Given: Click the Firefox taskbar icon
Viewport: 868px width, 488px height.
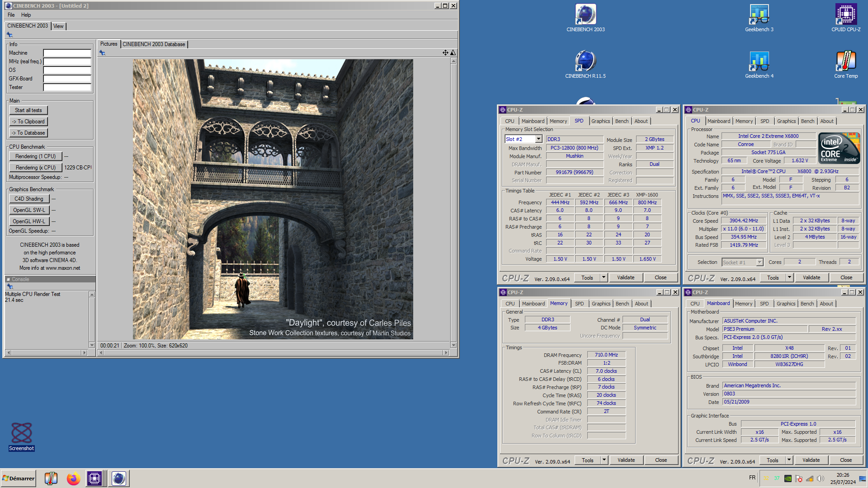Looking at the screenshot, I should click(x=73, y=478).
